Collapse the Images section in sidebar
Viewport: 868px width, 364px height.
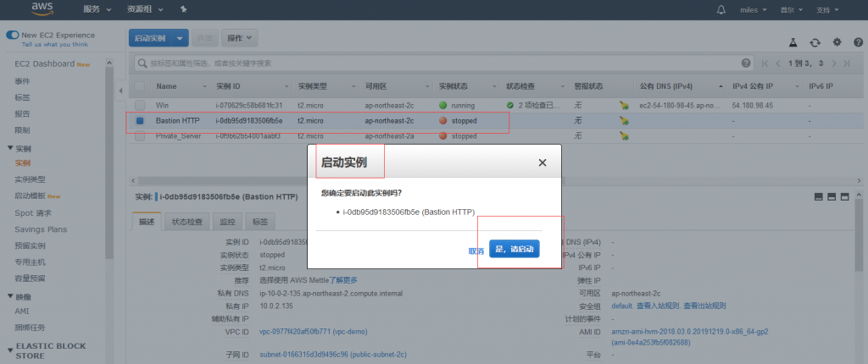(x=10, y=296)
